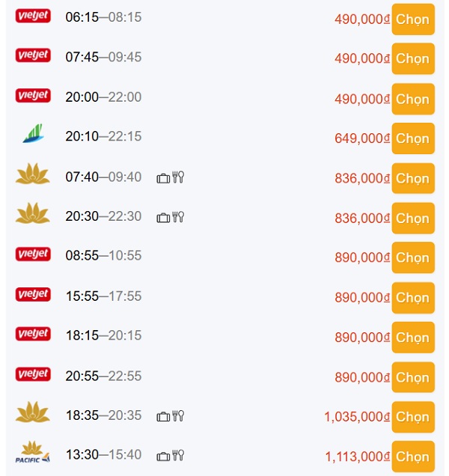Choose the 1,113,000₫ Pacific flight with Chọn
Viewport: 449px width, 476px height.
point(412,457)
